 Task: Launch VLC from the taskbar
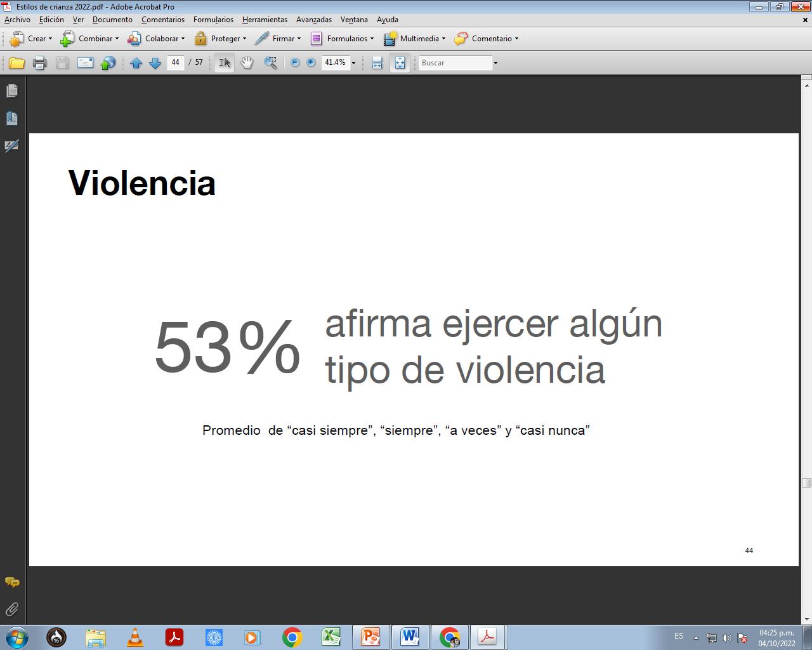point(135,637)
